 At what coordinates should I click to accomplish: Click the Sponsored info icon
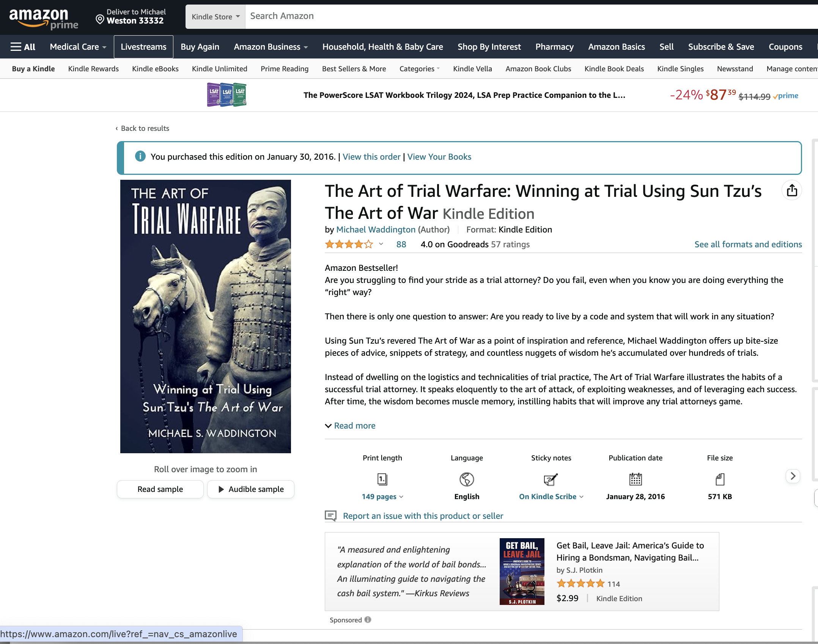(x=368, y=620)
